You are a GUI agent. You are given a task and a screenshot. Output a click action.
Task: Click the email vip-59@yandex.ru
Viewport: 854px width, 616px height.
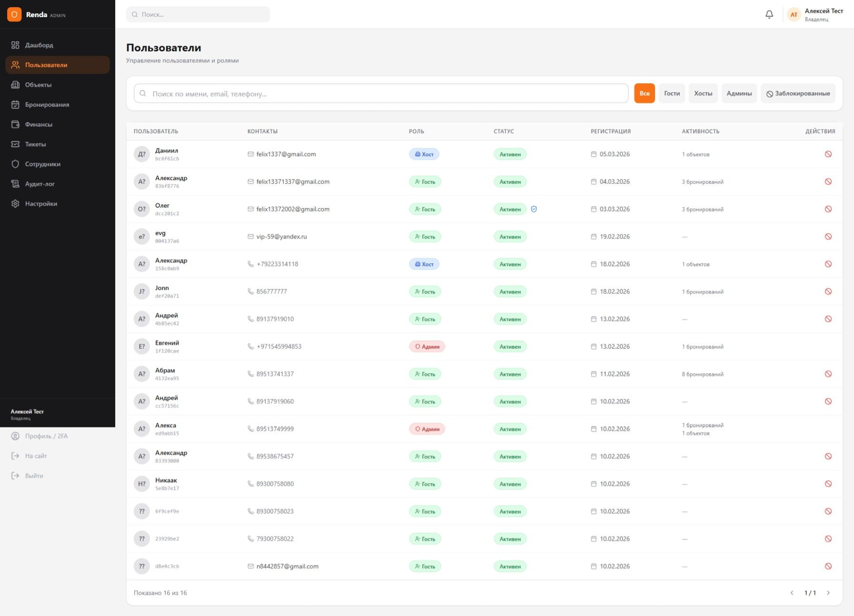click(282, 237)
